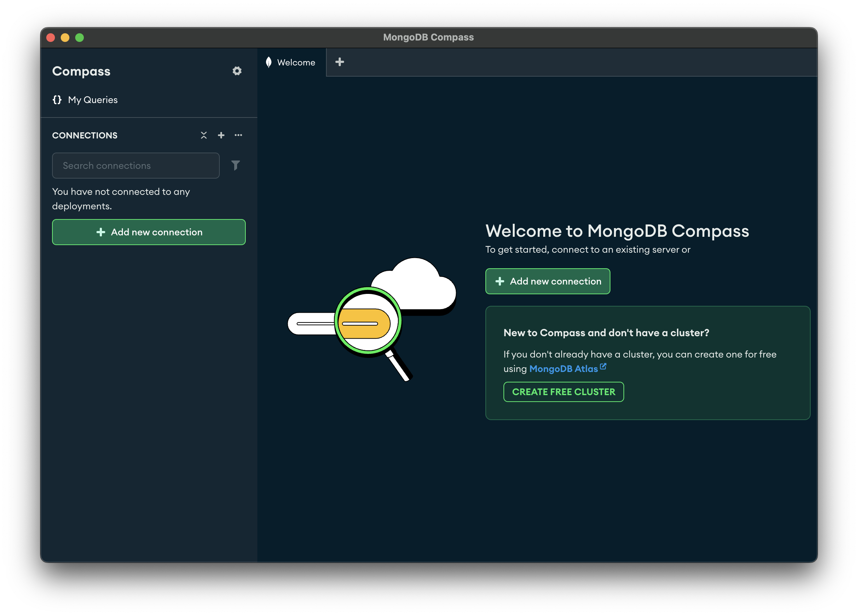Minimize window with yellow button

[x=65, y=38]
